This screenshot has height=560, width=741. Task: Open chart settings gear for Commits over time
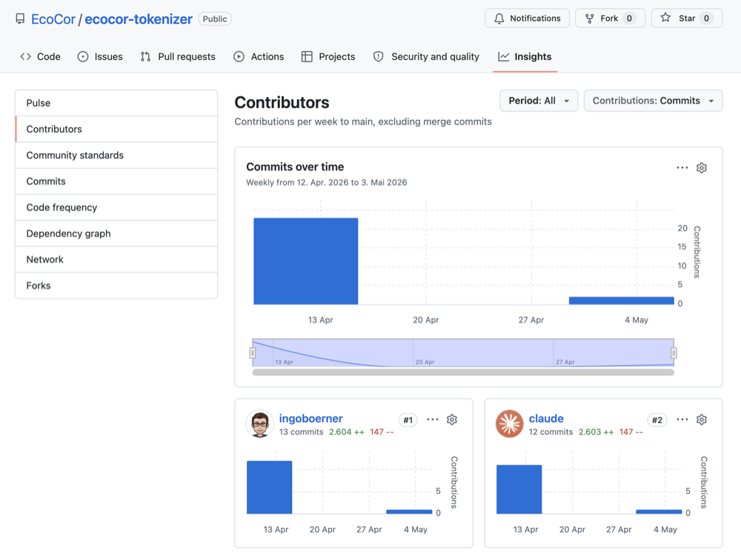tap(701, 167)
